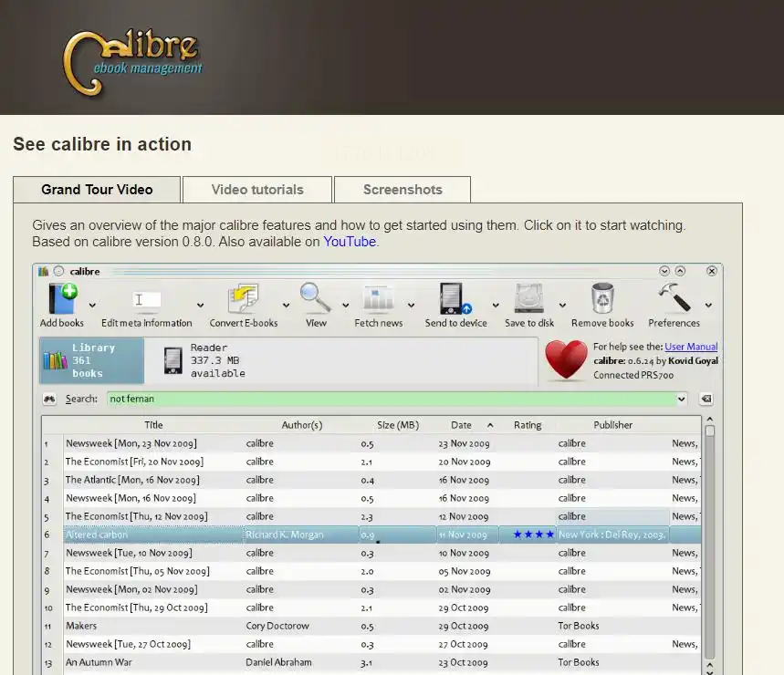Screen dimensions: 784x675
Task: Open Preferences hammer icon
Action: pos(674,297)
